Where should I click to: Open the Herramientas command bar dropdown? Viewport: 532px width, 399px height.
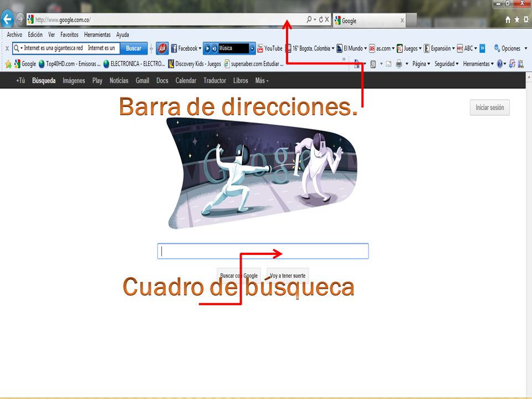pyautogui.click(x=478, y=64)
